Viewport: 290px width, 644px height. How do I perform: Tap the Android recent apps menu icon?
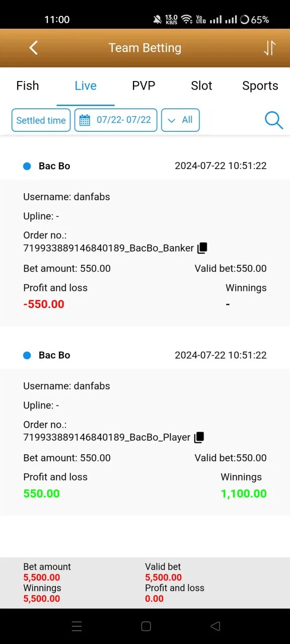coord(77,626)
